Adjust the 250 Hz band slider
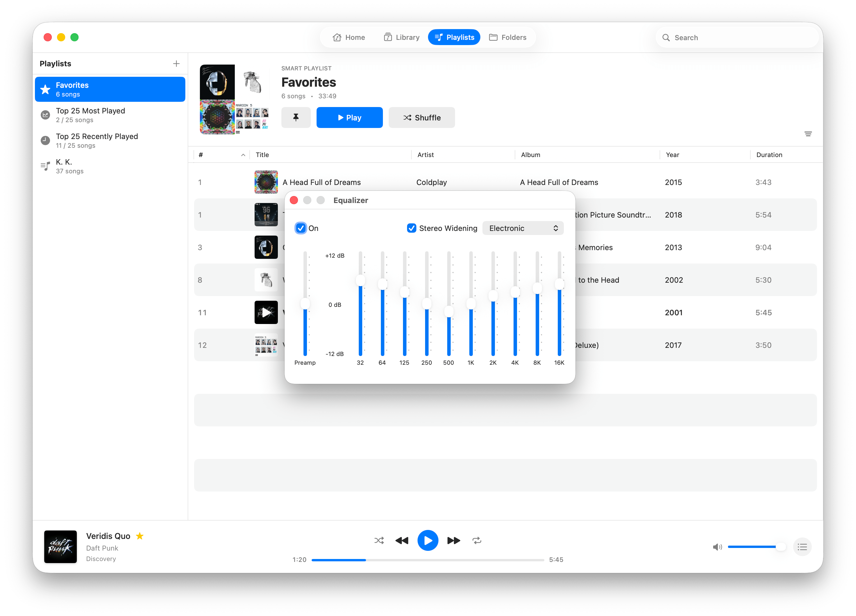Viewport: 856px width, 616px height. point(427,304)
